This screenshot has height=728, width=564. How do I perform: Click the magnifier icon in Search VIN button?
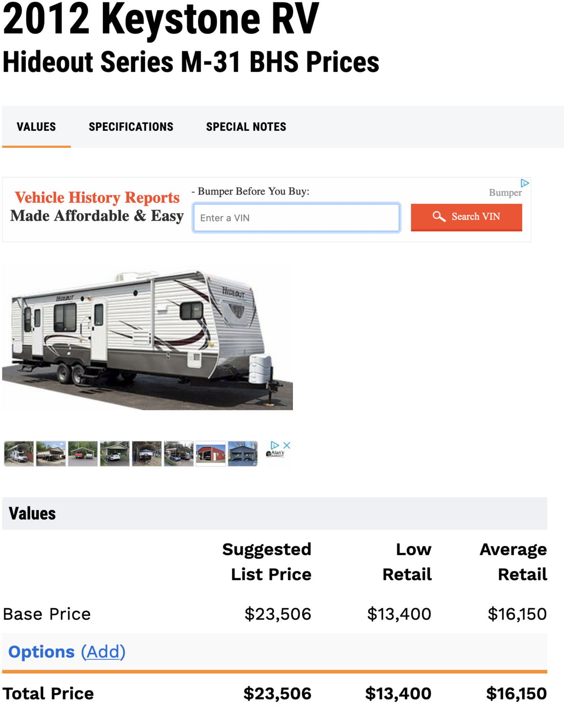coord(439,217)
